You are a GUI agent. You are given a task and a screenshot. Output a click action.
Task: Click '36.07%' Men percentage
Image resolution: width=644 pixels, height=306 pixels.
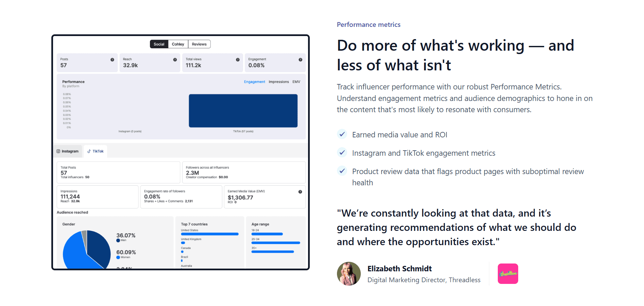point(126,235)
